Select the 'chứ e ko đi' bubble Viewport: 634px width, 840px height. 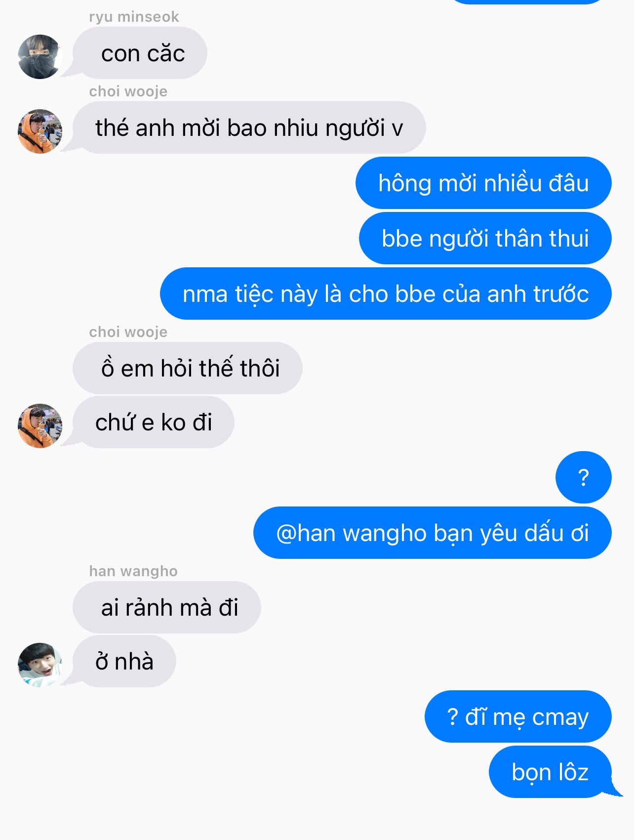click(154, 422)
